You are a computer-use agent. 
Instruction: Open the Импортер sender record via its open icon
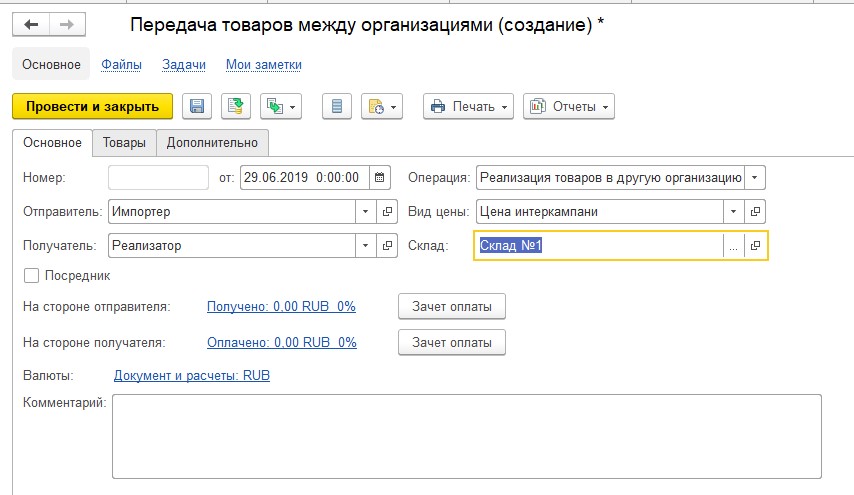387,211
